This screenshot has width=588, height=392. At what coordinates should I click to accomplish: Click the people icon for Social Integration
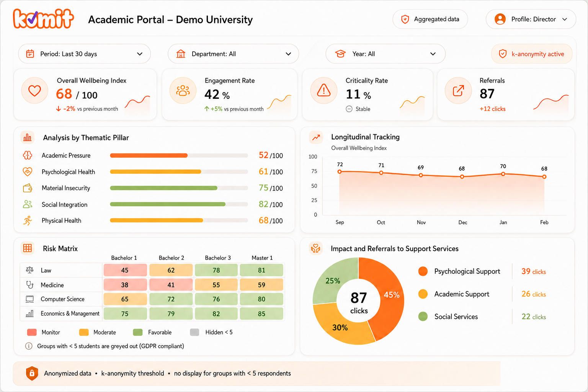(28, 204)
